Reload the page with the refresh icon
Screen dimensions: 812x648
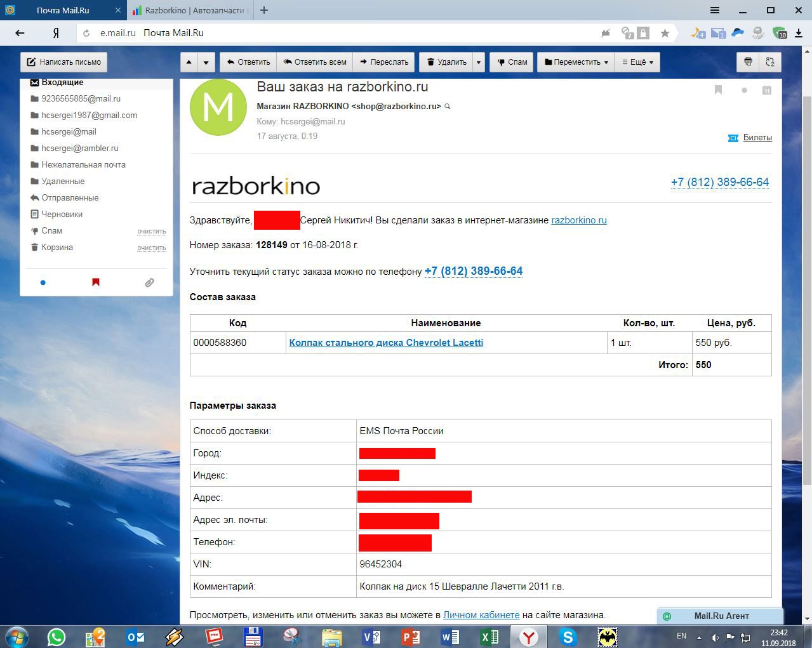pyautogui.click(x=85, y=33)
